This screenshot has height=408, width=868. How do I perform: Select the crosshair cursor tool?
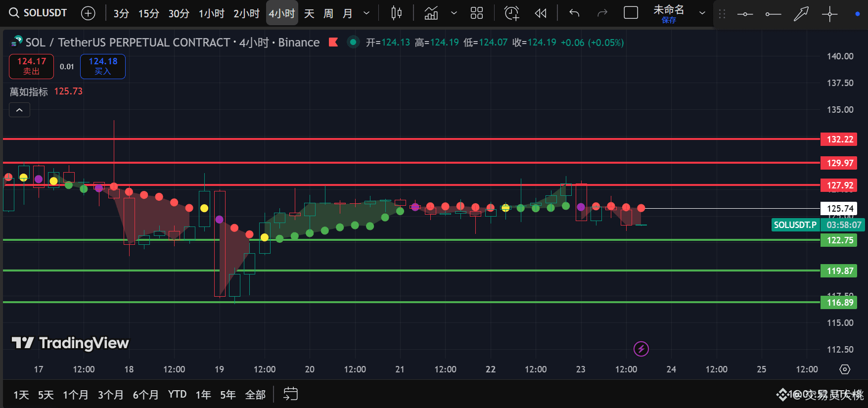click(x=829, y=14)
